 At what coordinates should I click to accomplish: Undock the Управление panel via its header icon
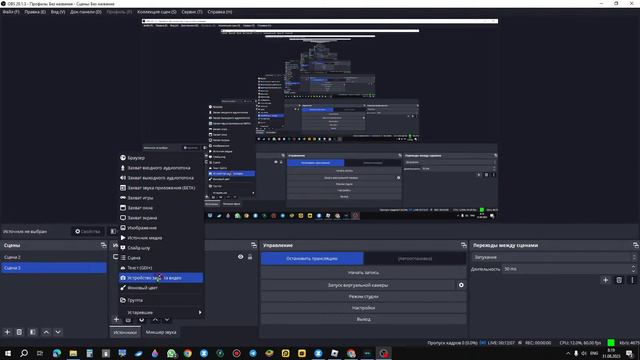pos(463,245)
